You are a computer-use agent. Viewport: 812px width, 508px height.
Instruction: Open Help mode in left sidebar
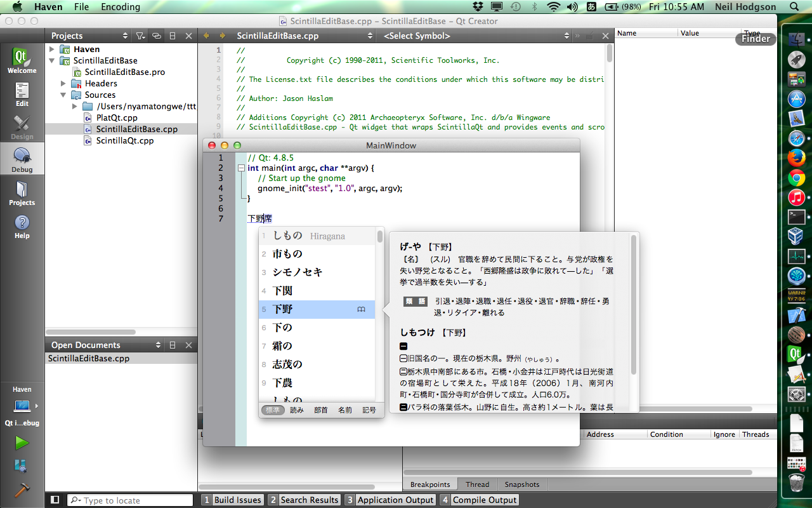click(x=22, y=226)
